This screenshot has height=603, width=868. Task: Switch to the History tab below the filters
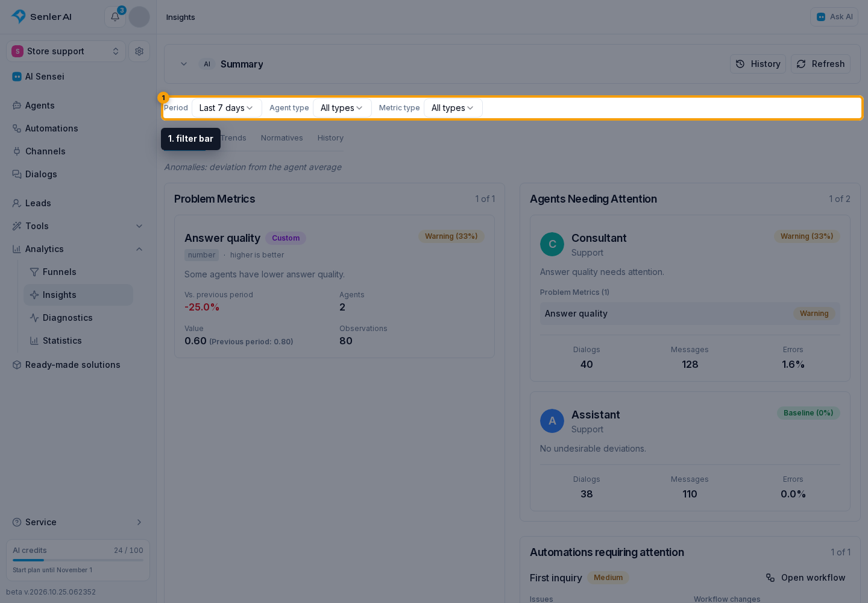pyautogui.click(x=330, y=138)
